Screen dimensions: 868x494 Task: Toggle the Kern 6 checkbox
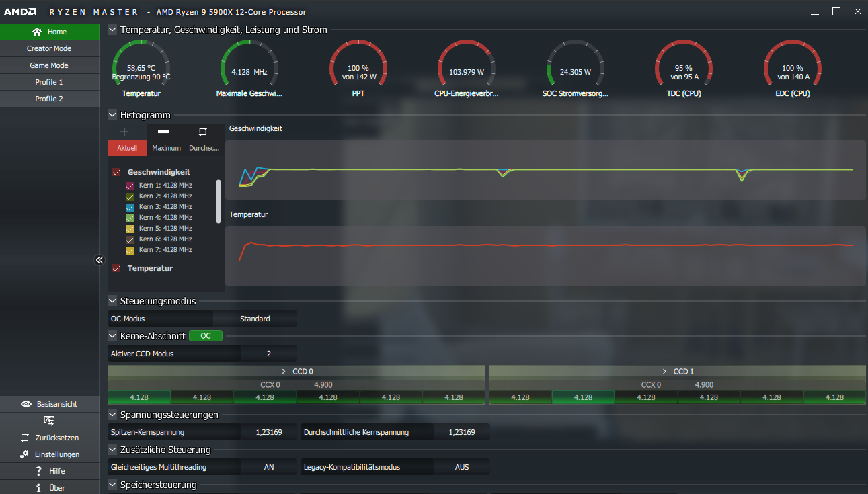[130, 239]
